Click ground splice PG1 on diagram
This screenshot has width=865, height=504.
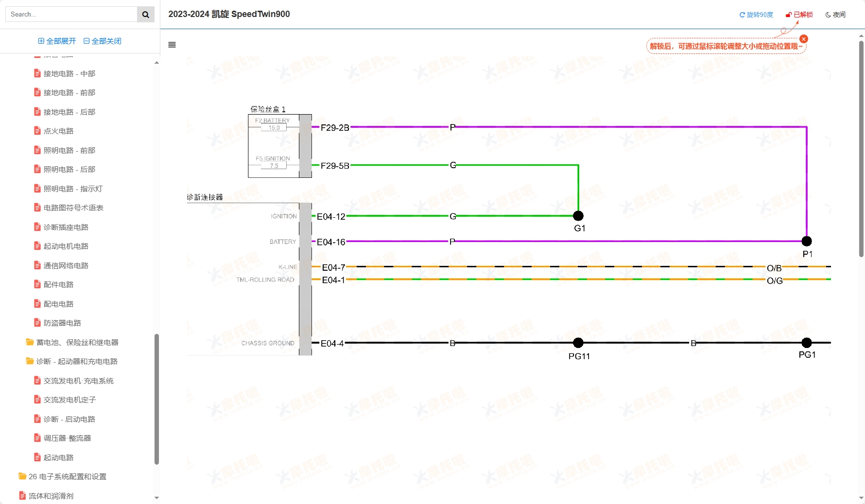(807, 343)
